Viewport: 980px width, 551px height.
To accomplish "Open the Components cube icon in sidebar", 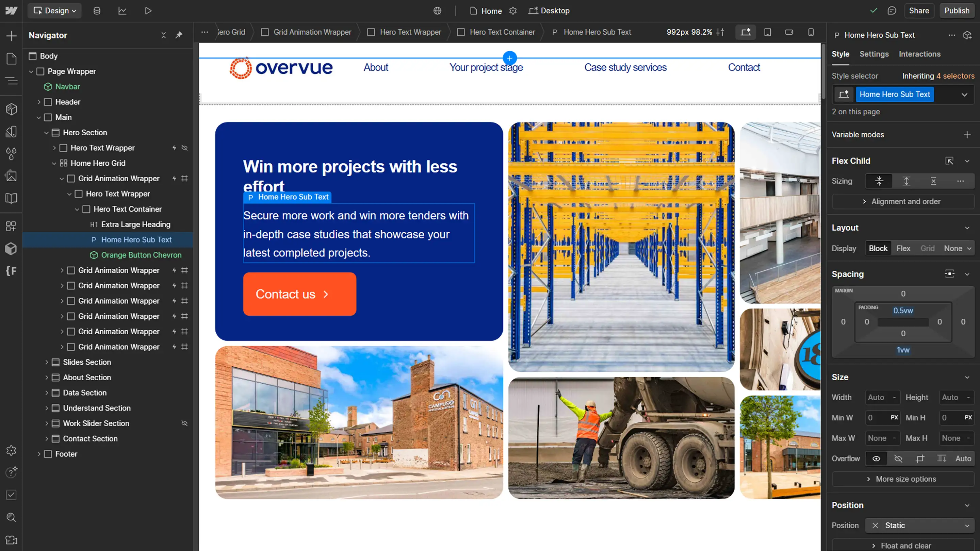I will (x=11, y=110).
